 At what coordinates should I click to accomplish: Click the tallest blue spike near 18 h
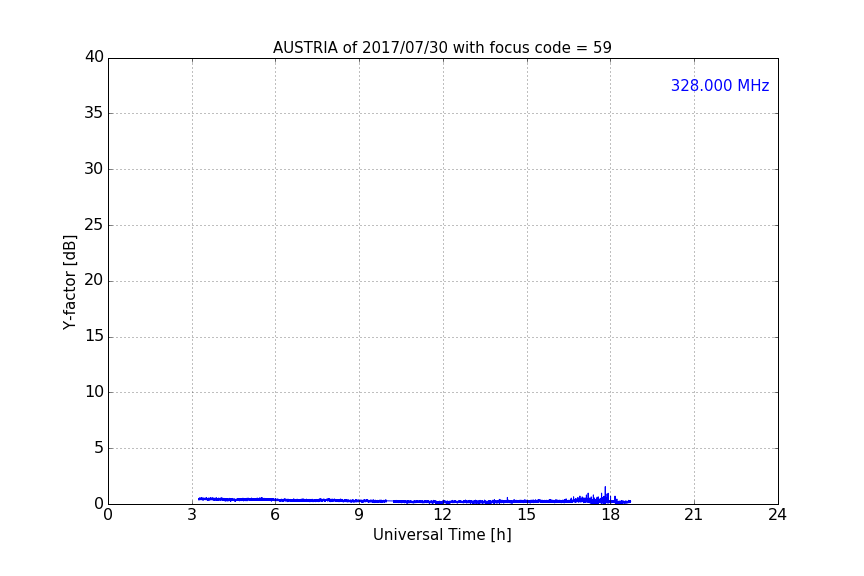[x=605, y=493]
